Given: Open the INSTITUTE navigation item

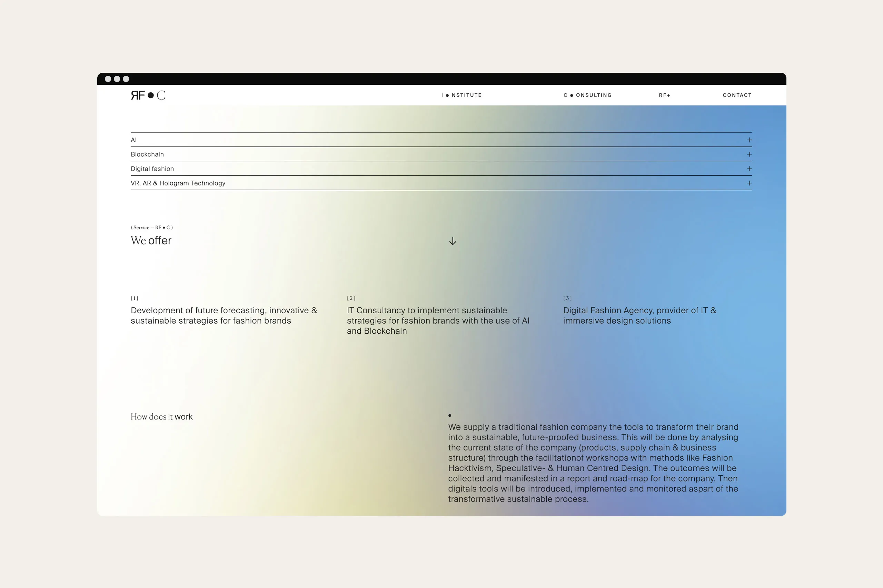Looking at the screenshot, I should [461, 95].
